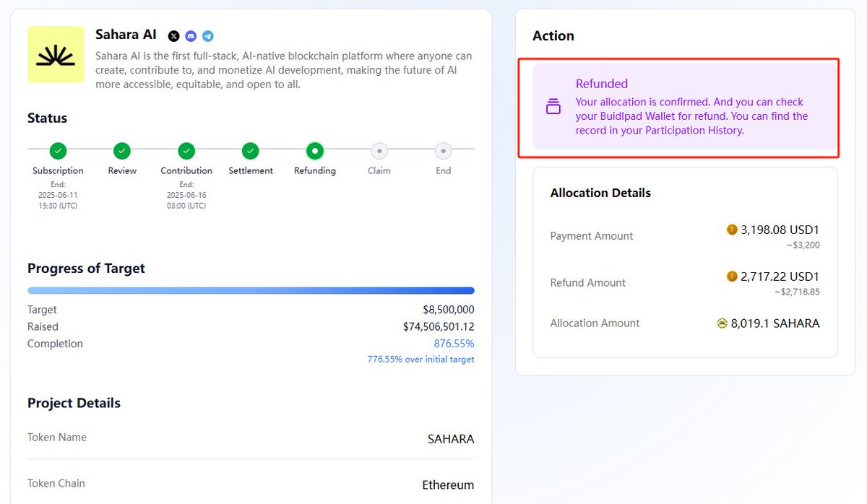867x504 pixels.
Task: Click the Token Name label
Action: (x=57, y=437)
